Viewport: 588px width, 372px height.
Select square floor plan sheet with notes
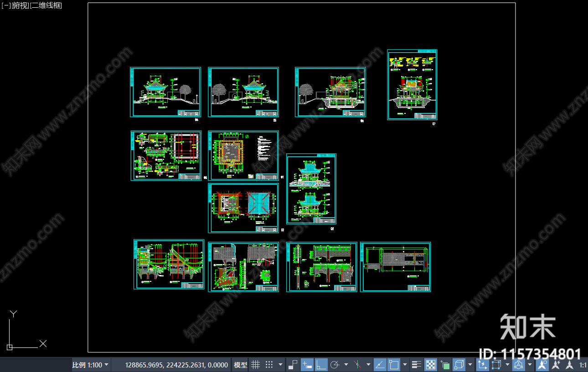tap(243, 156)
